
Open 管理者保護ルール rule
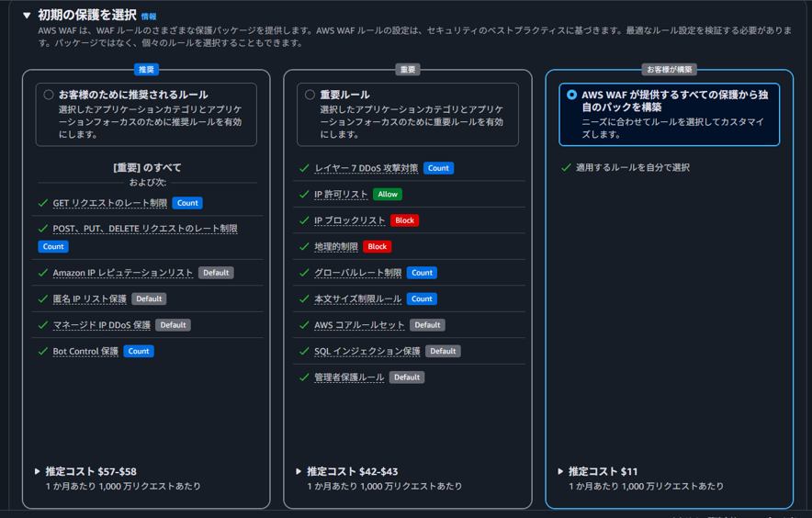pyautogui.click(x=349, y=377)
